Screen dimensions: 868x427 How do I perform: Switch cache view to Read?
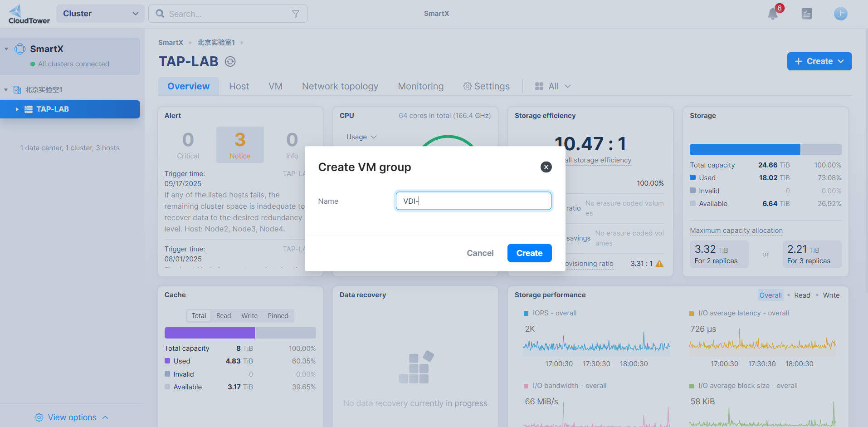(224, 316)
